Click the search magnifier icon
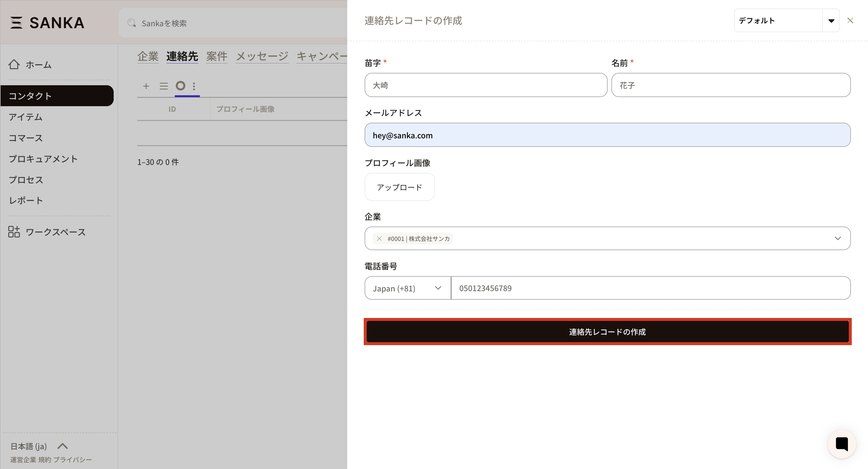This screenshot has height=469, width=868. click(131, 23)
